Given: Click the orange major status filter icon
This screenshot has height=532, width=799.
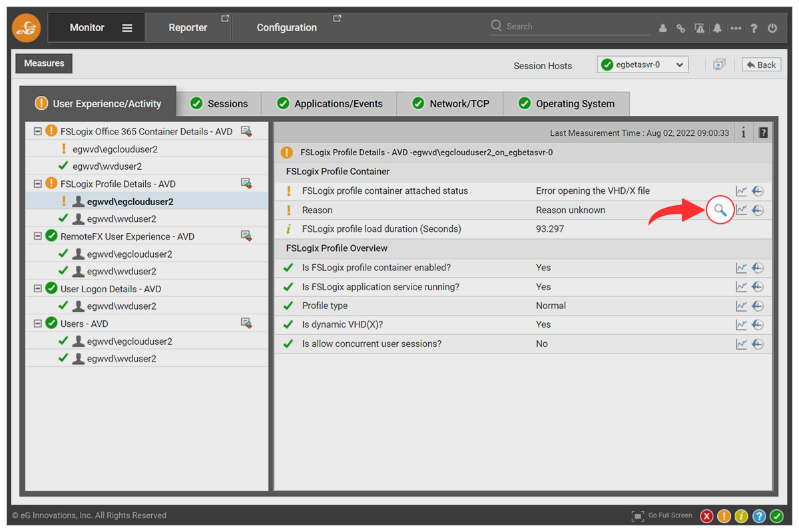Looking at the screenshot, I should coord(724,516).
